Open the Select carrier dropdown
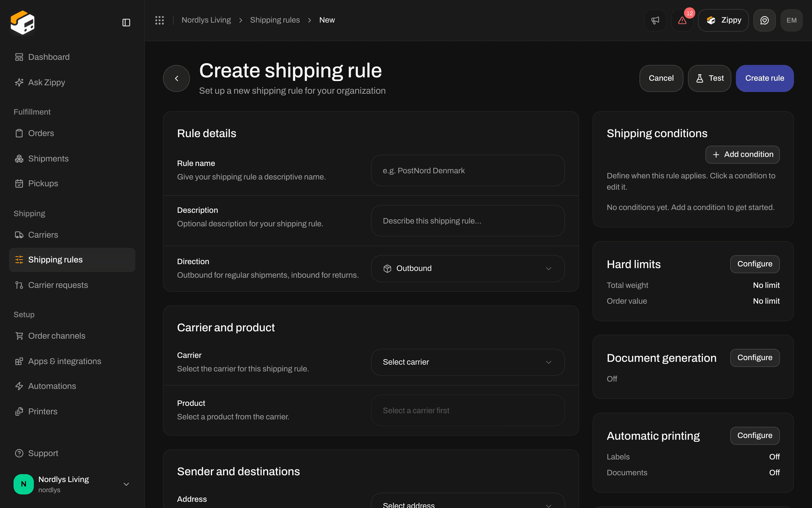812x508 pixels. click(468, 362)
